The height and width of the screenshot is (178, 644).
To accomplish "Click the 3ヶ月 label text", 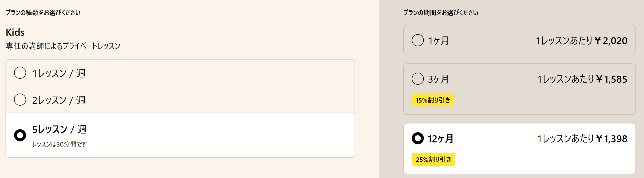I will 438,79.
